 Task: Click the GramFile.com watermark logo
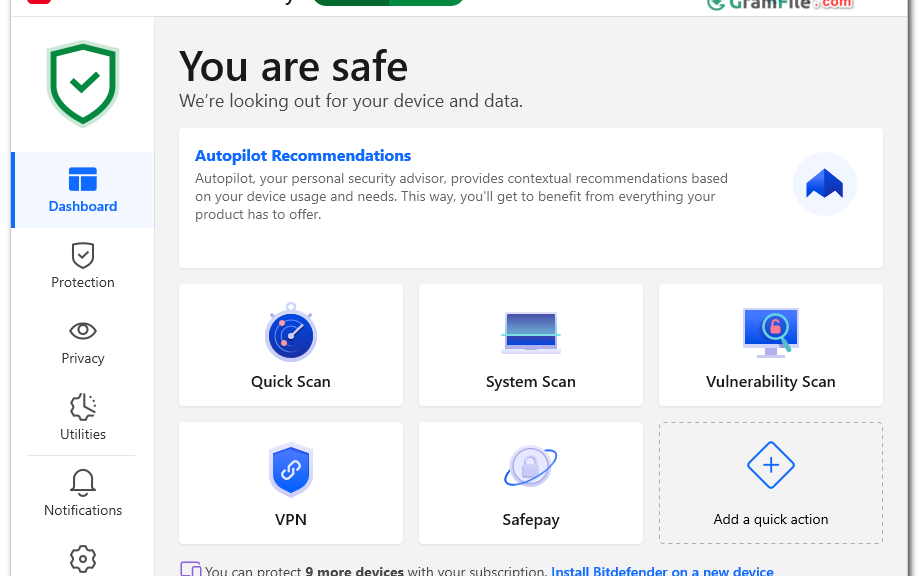tap(781, 4)
